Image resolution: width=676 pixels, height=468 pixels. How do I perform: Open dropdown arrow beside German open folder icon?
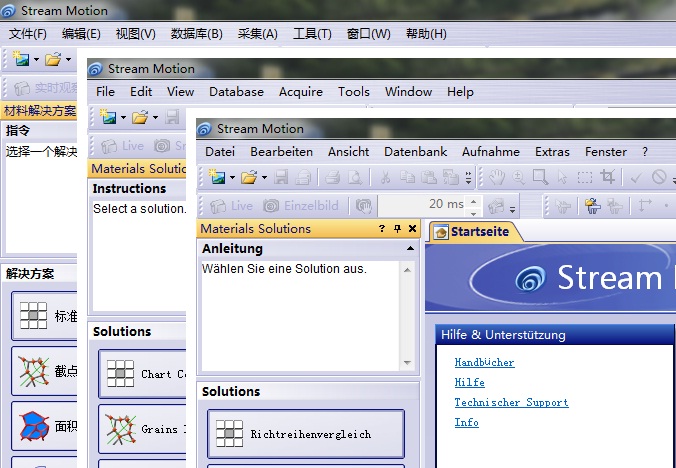(262, 178)
